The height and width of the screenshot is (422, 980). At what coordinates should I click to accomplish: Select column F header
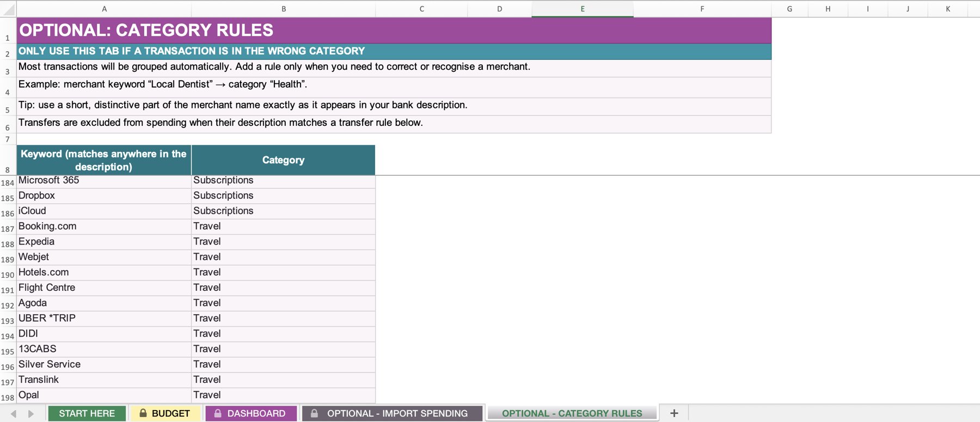pyautogui.click(x=702, y=9)
